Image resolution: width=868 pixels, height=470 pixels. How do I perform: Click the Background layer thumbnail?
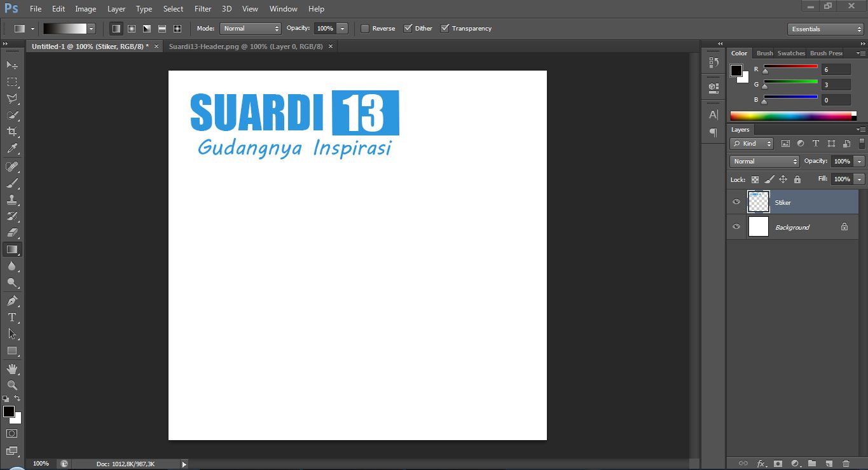(758, 226)
